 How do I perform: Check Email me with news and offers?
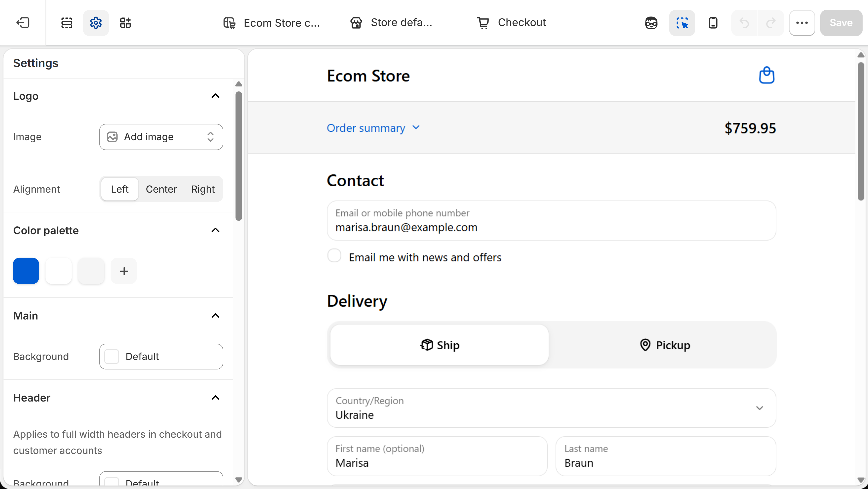click(x=334, y=255)
